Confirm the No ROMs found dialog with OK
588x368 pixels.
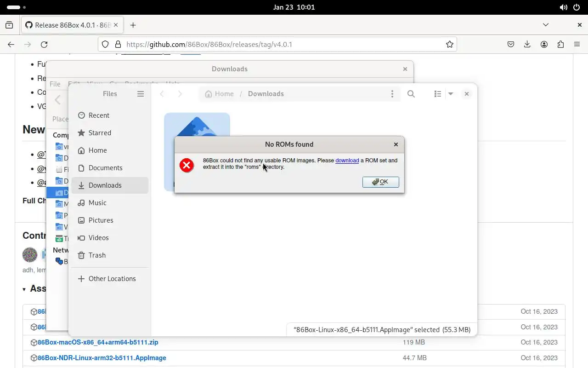(x=380, y=182)
